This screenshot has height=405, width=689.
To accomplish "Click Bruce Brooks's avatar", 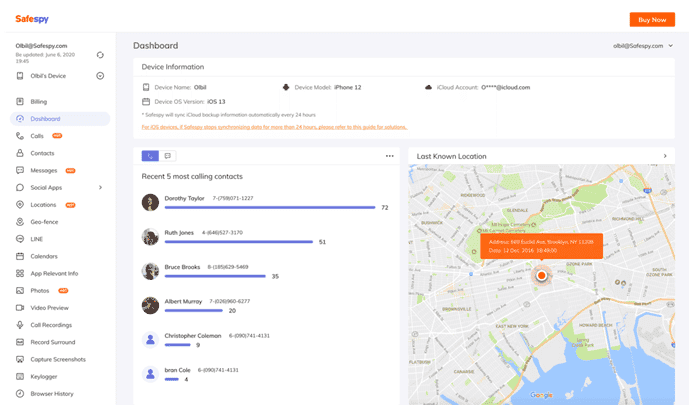I will (x=150, y=271).
